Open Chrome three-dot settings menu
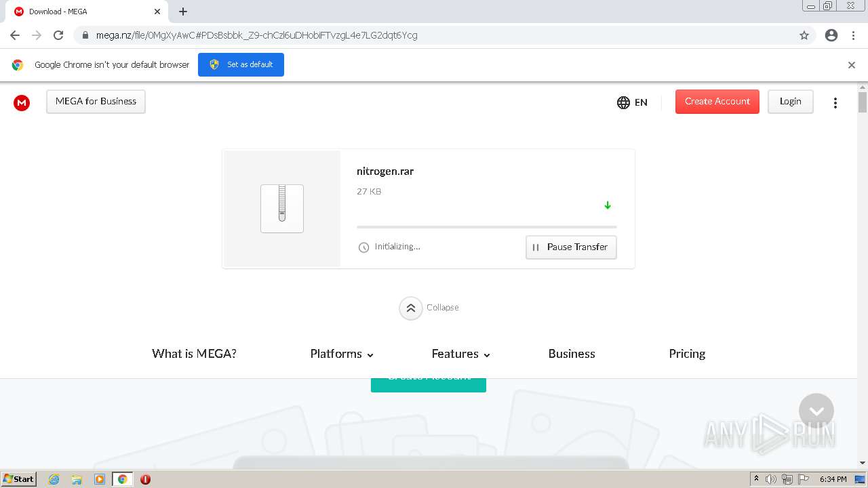The image size is (868, 488). tap(854, 35)
